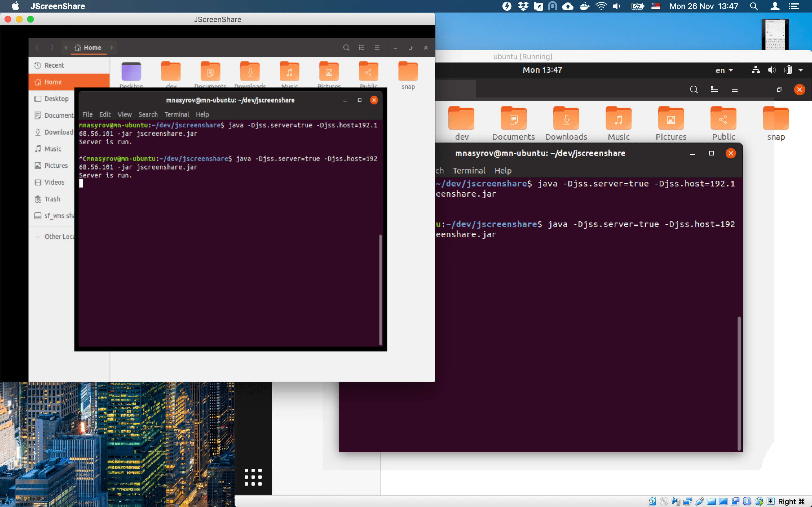The width and height of the screenshot is (812, 507).
Task: Click the Ubuntu volume indicator icon
Action: 771,70
